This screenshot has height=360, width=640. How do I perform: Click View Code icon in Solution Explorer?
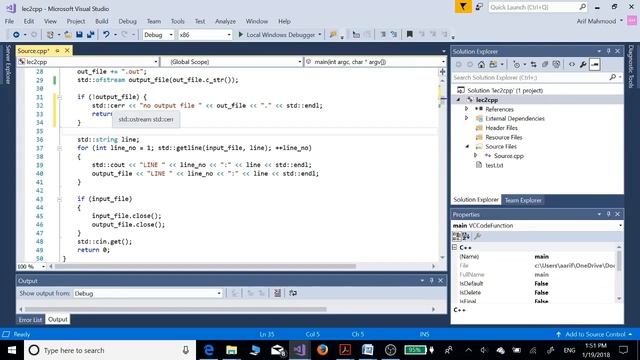pos(572,64)
